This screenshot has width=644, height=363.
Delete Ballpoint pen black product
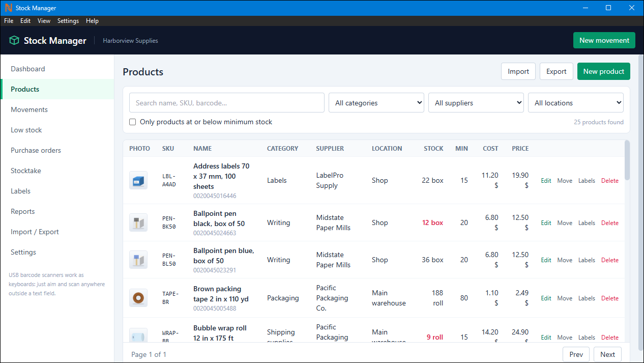pos(610,223)
